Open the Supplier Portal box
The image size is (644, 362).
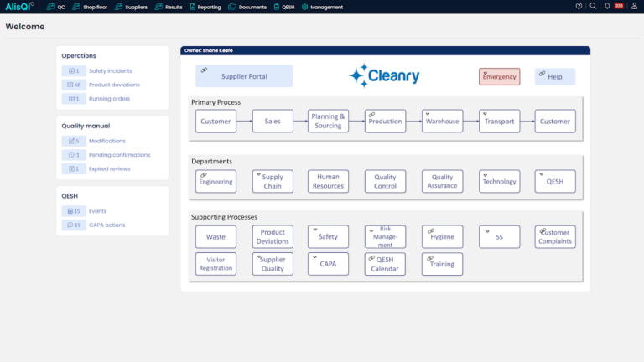[244, 76]
